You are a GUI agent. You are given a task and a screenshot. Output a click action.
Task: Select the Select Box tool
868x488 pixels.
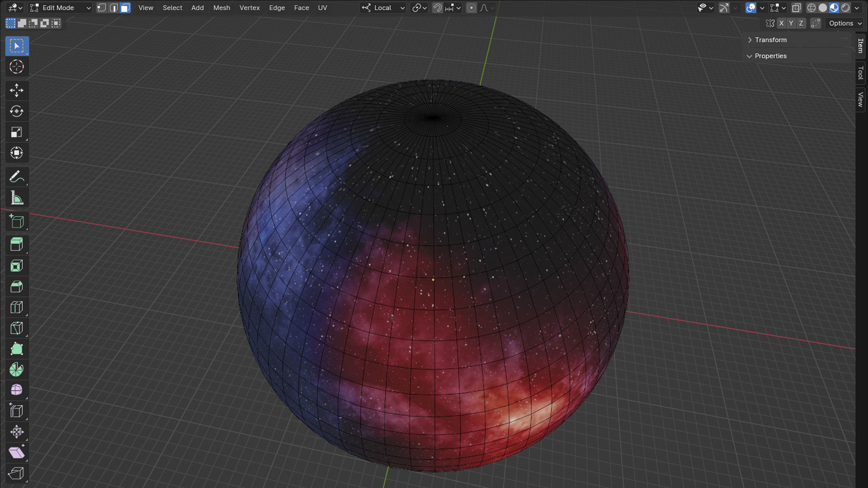click(x=17, y=46)
